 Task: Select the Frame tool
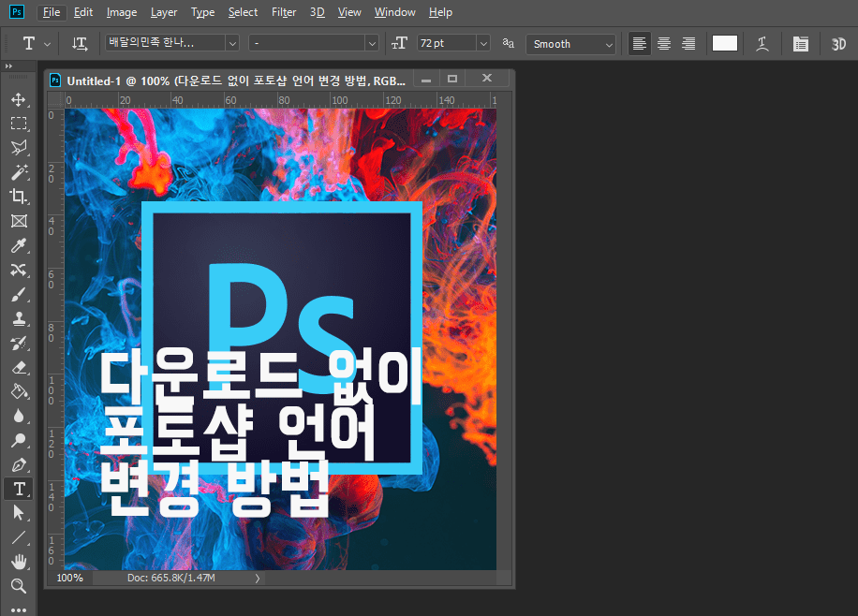click(19, 221)
